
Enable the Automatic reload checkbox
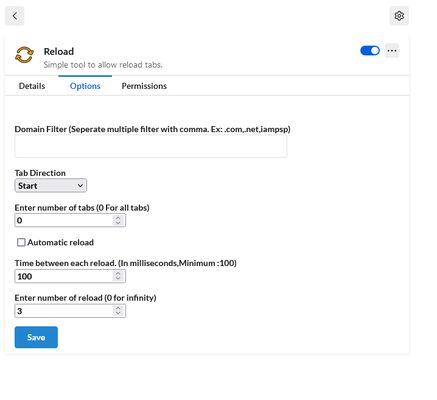coord(21,242)
